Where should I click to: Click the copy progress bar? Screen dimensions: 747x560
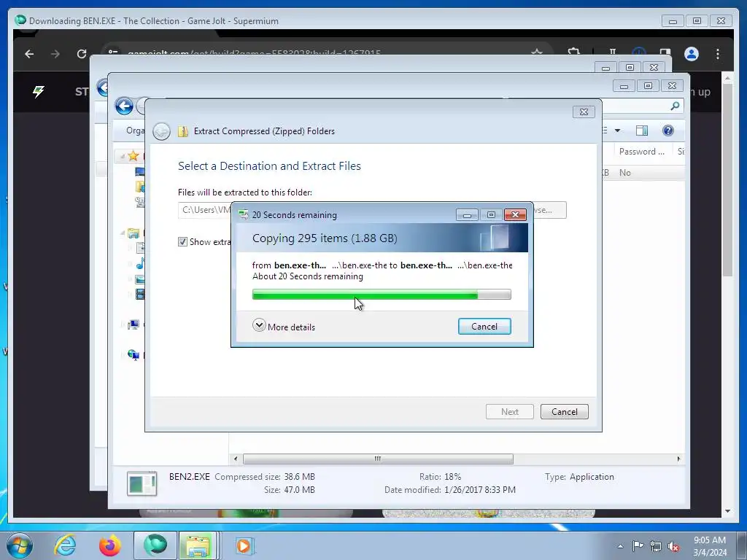(x=381, y=295)
